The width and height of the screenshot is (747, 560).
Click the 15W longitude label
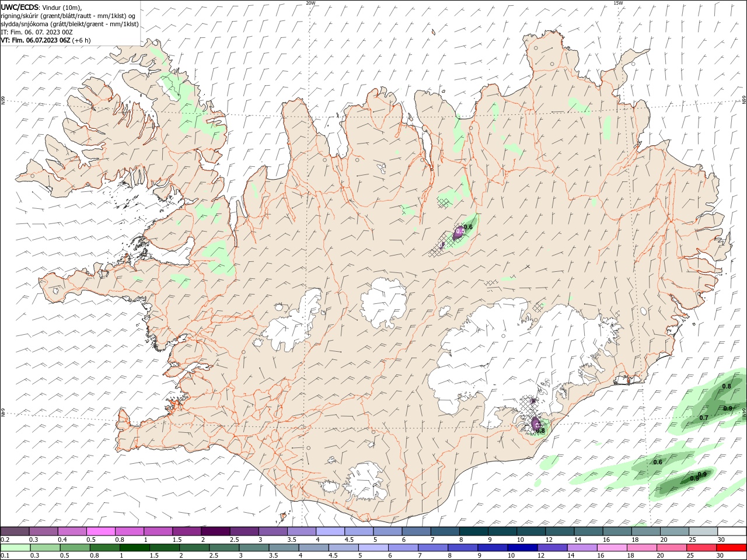click(x=619, y=3)
